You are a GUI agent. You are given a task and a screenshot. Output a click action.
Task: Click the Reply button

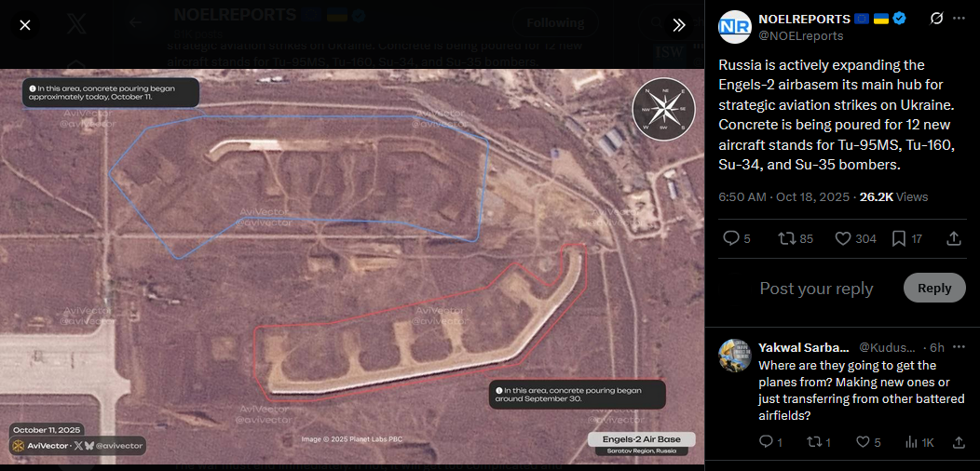tap(934, 288)
